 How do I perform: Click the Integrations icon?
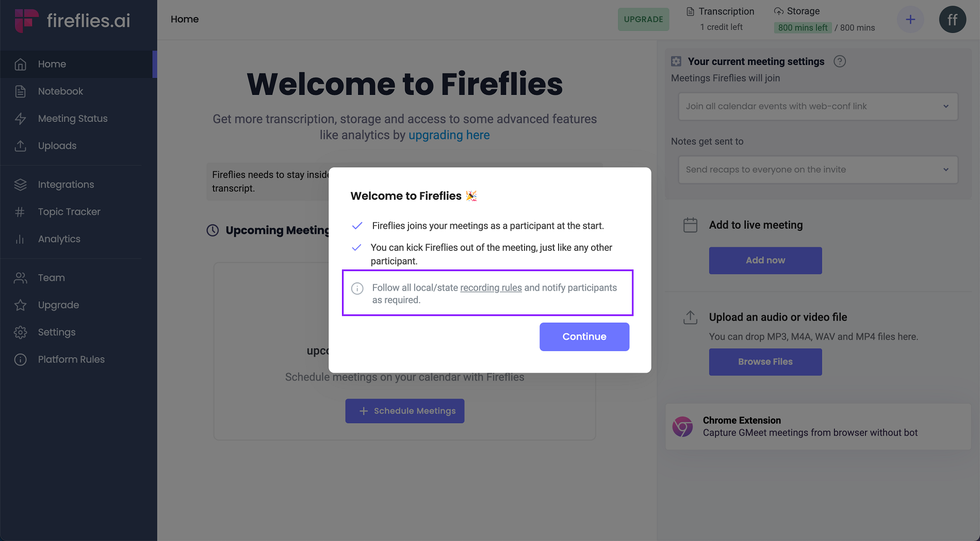click(21, 184)
